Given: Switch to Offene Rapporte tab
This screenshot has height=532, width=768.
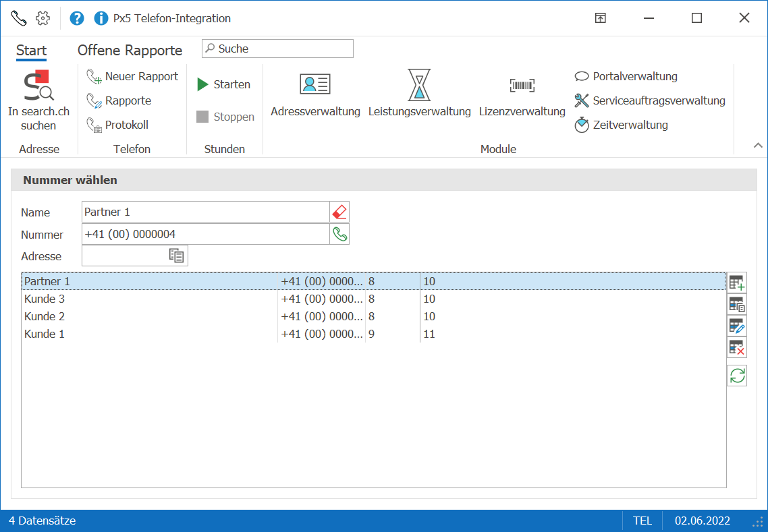Looking at the screenshot, I should [x=130, y=51].
